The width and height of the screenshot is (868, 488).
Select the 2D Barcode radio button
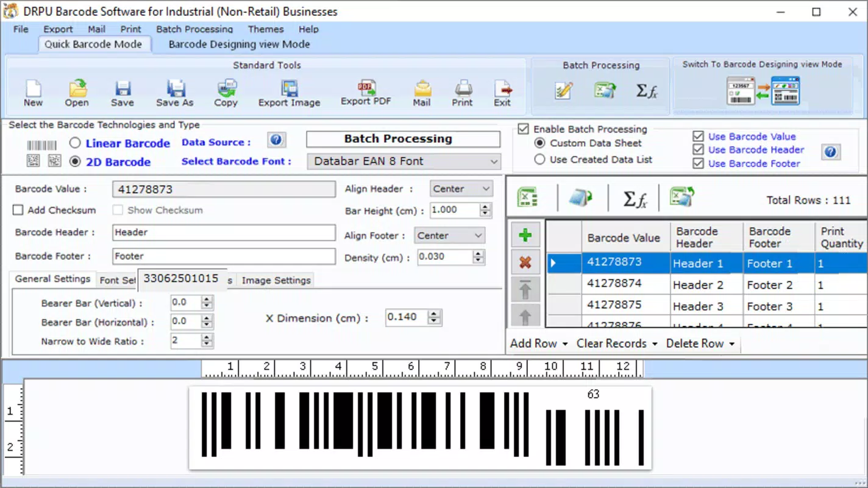tap(75, 162)
